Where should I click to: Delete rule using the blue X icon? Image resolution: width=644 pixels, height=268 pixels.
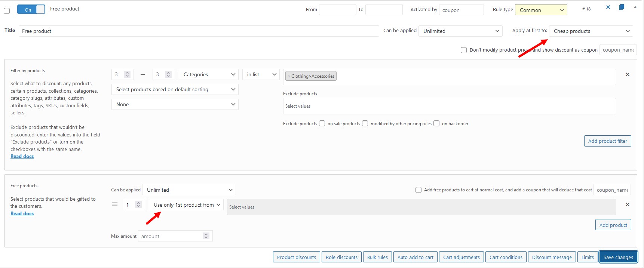point(608,7)
